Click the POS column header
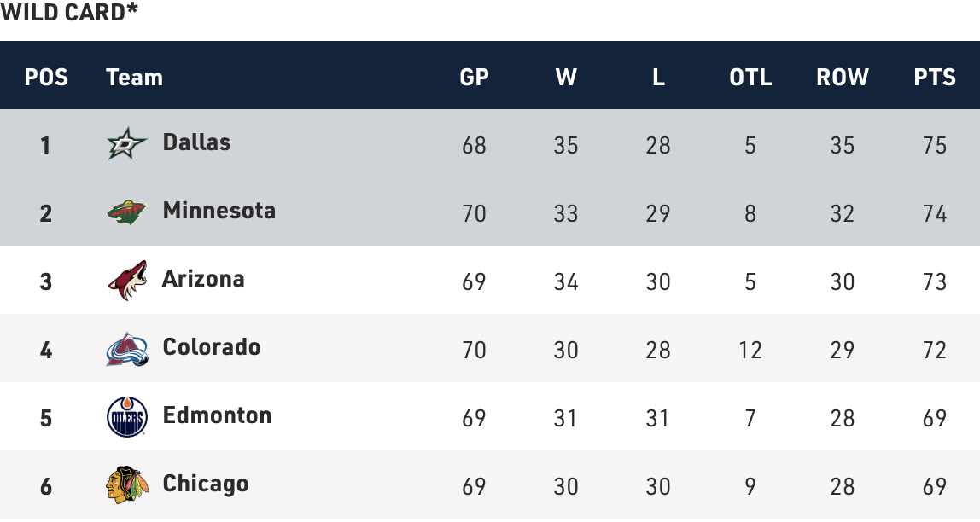980x522 pixels. point(46,78)
